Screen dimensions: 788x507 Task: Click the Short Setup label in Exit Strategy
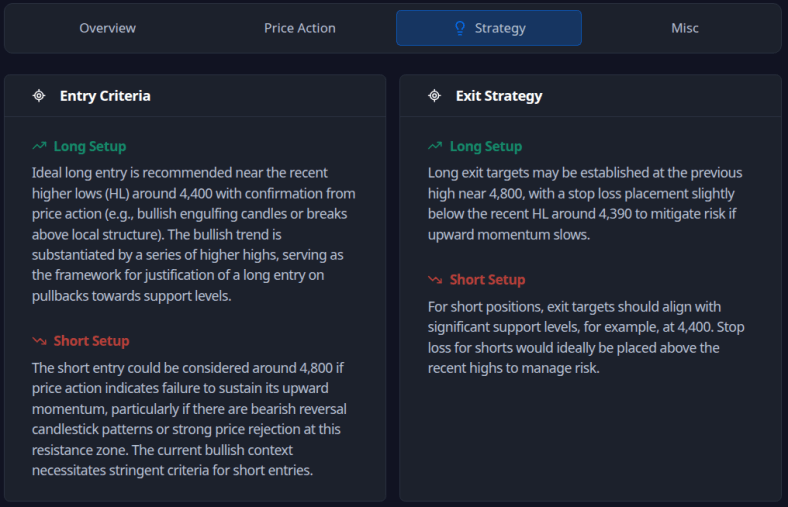pyautogui.click(x=487, y=280)
